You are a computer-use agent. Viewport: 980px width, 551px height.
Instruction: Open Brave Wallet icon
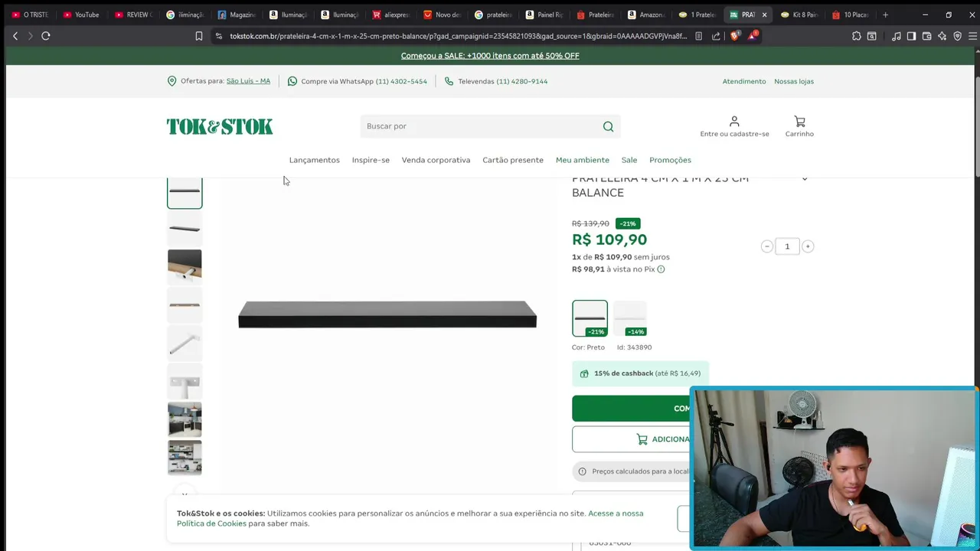pyautogui.click(x=926, y=36)
